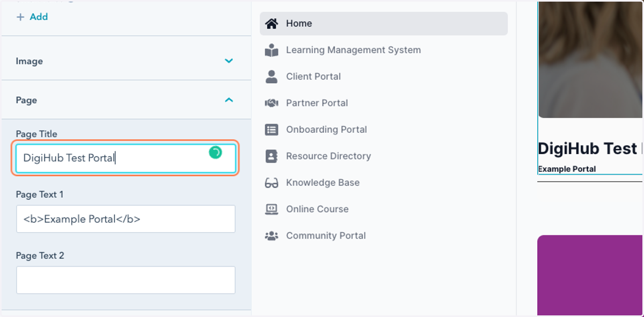
Task: Click the Knowledge Base glasses icon
Action: (272, 183)
